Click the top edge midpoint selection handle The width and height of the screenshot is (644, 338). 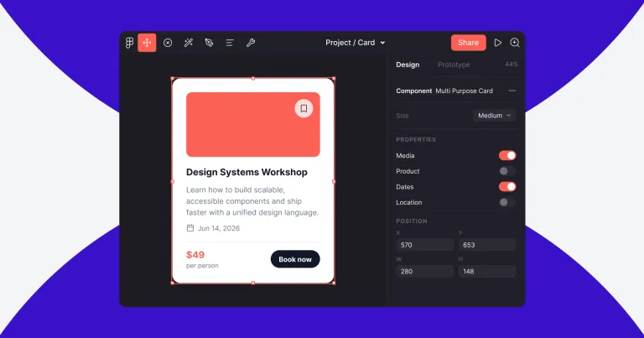pos(253,79)
